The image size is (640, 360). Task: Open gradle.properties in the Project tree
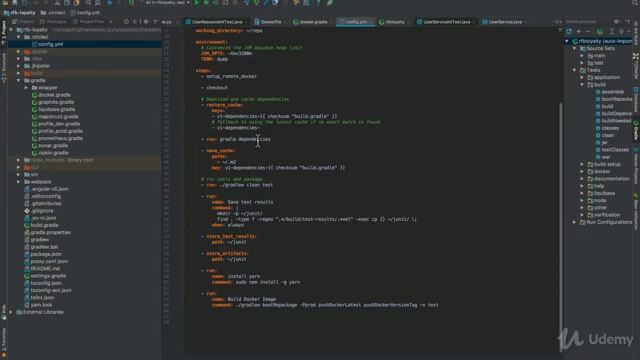(51, 232)
